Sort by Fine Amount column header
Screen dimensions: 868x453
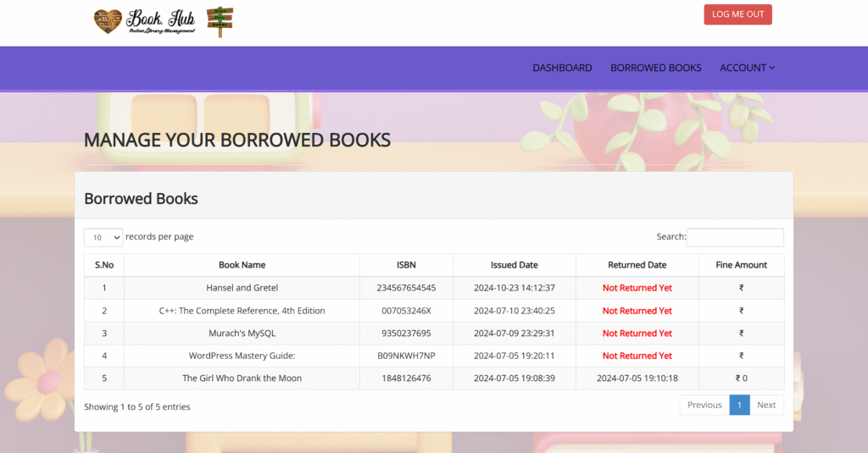click(x=741, y=265)
